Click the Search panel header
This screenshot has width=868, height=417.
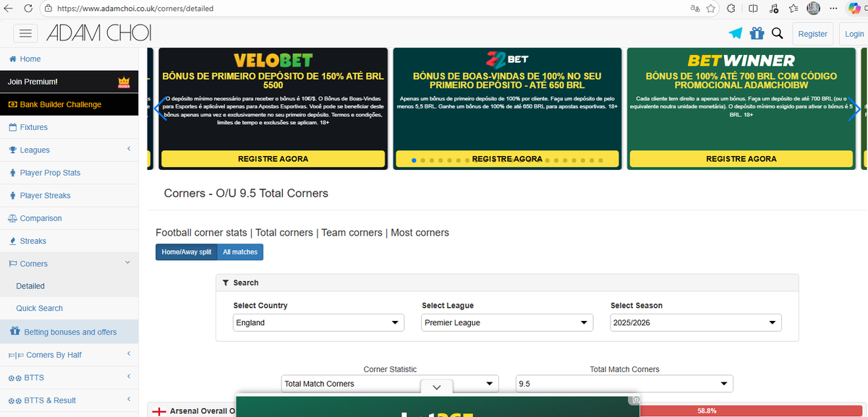[507, 283]
